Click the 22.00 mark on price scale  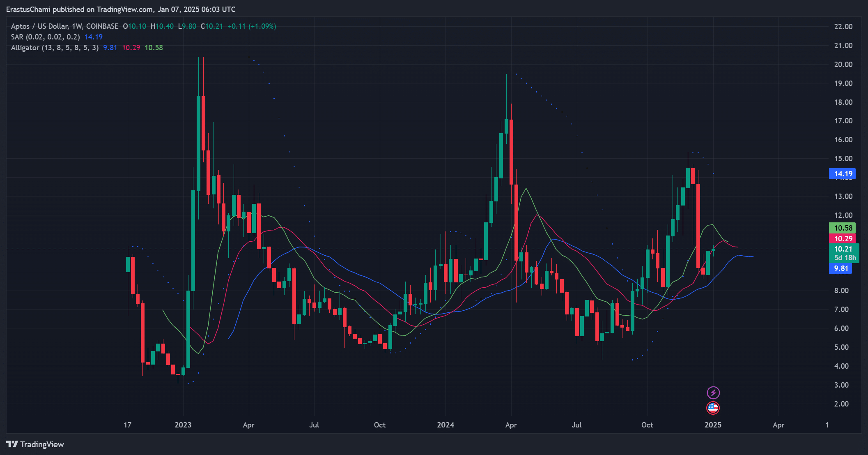pos(843,26)
